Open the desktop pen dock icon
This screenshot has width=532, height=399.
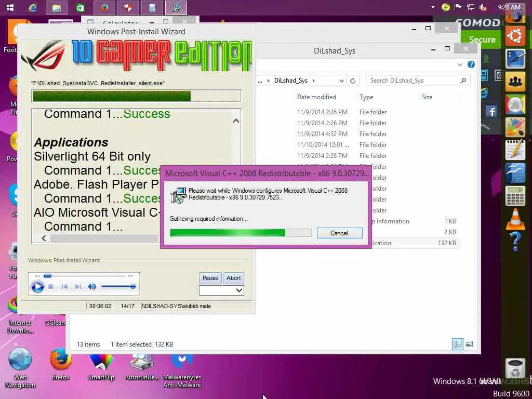tap(515, 59)
